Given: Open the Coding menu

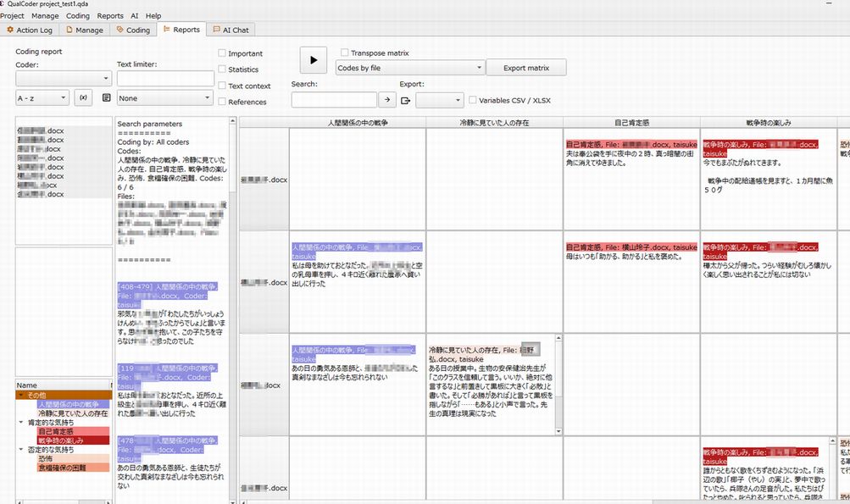Looking at the screenshot, I should [x=77, y=16].
